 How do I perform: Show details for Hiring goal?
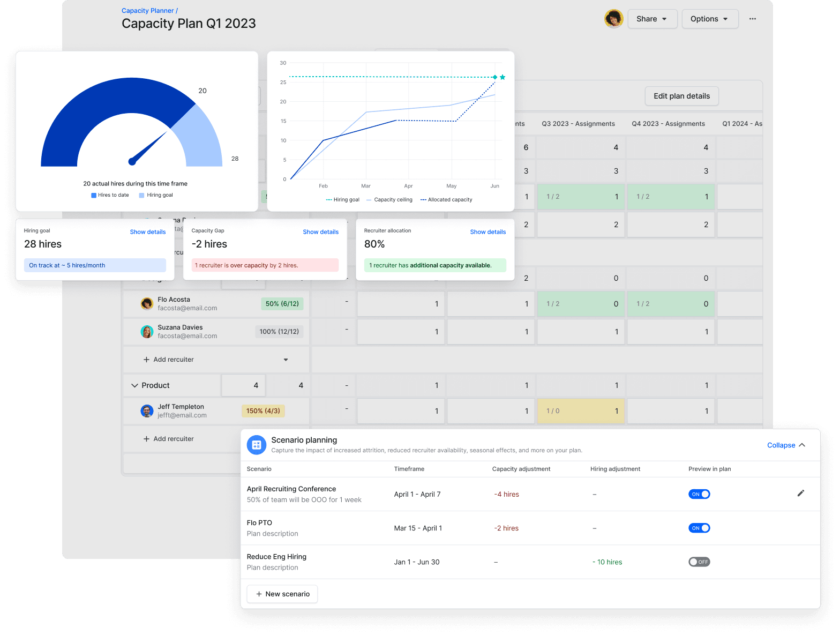[148, 232]
